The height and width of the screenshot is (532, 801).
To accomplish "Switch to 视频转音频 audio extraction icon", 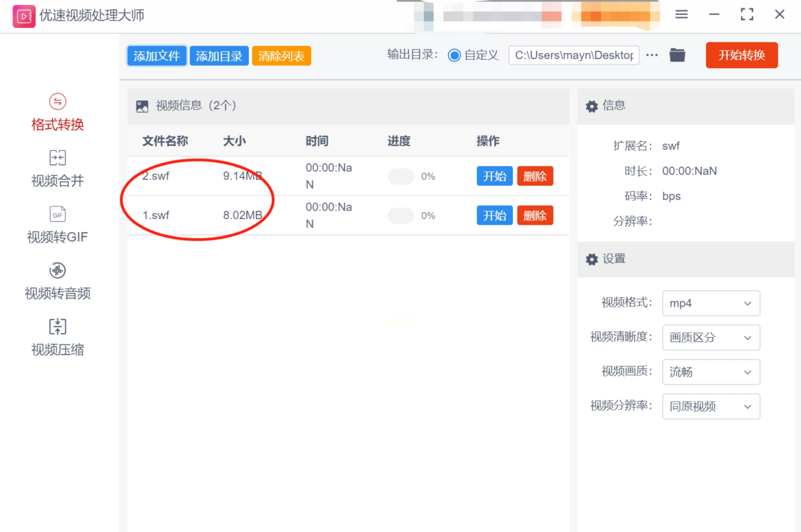I will tap(58, 271).
